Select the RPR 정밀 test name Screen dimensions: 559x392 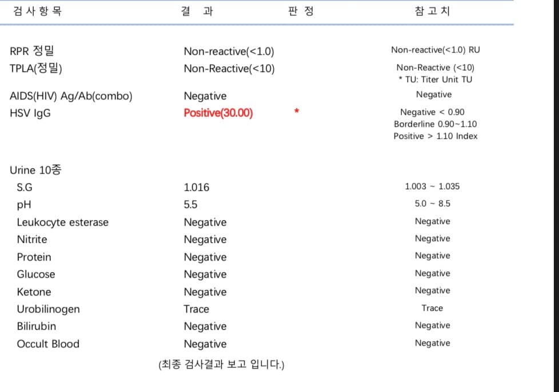point(33,51)
